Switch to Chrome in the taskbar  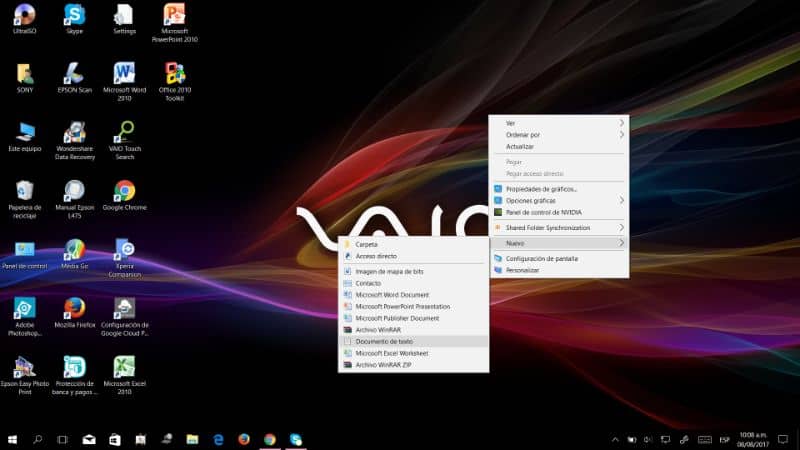coord(270,439)
